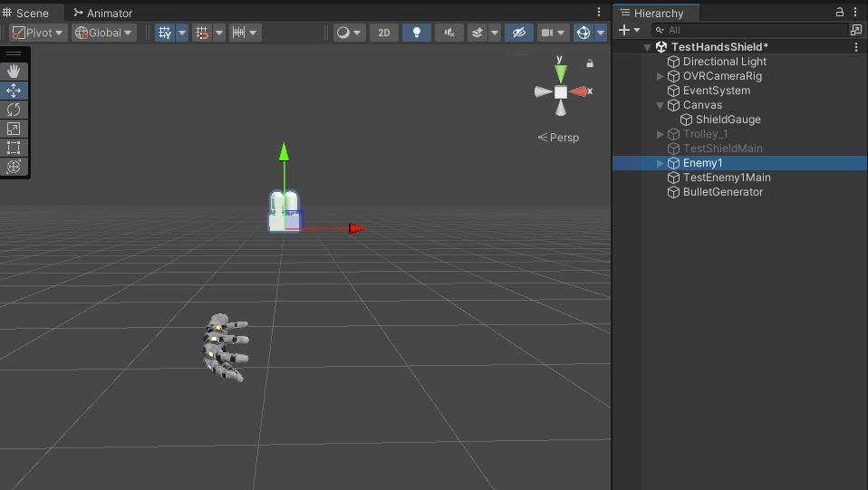The width and height of the screenshot is (868, 490).
Task: Click the Y axis cone on orientation gizmo
Action: [560, 72]
